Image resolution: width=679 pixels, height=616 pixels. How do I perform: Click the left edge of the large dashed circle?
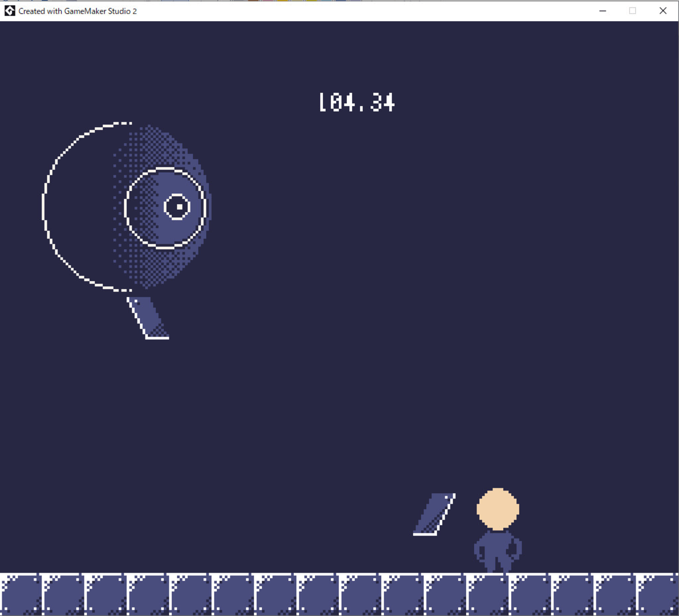click(44, 206)
